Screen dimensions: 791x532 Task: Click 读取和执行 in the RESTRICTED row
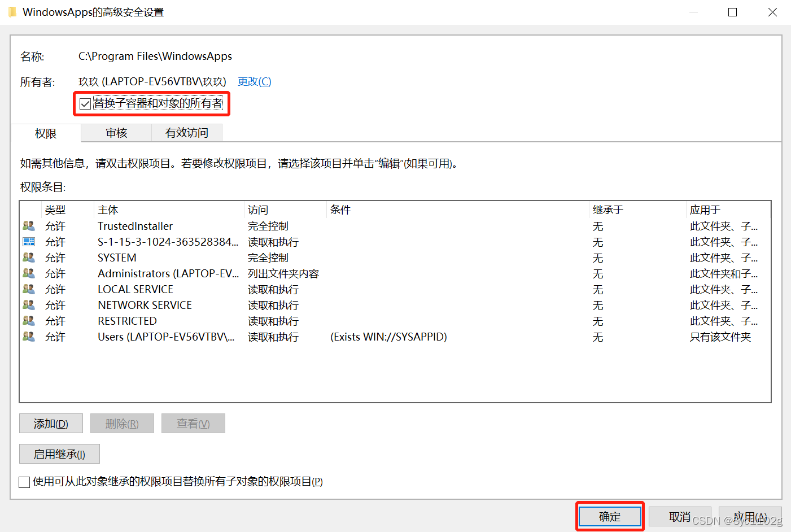[x=273, y=321]
